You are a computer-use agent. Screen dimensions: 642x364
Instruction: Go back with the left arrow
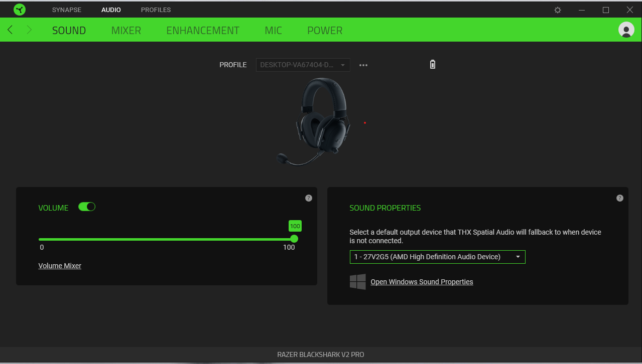(x=10, y=30)
